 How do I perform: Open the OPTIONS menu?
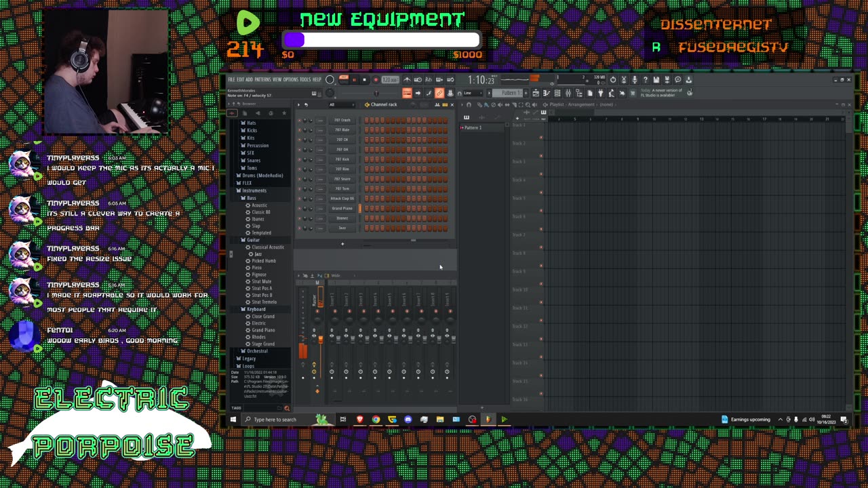pos(291,80)
